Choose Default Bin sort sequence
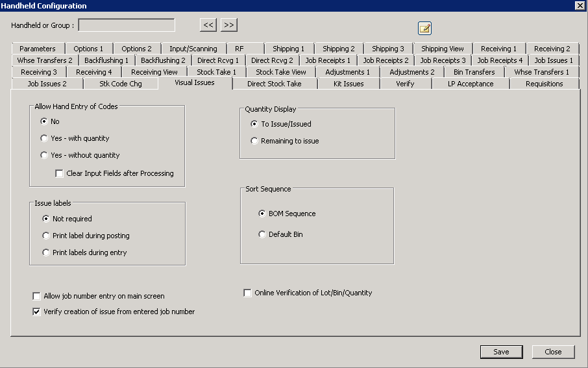 262,234
